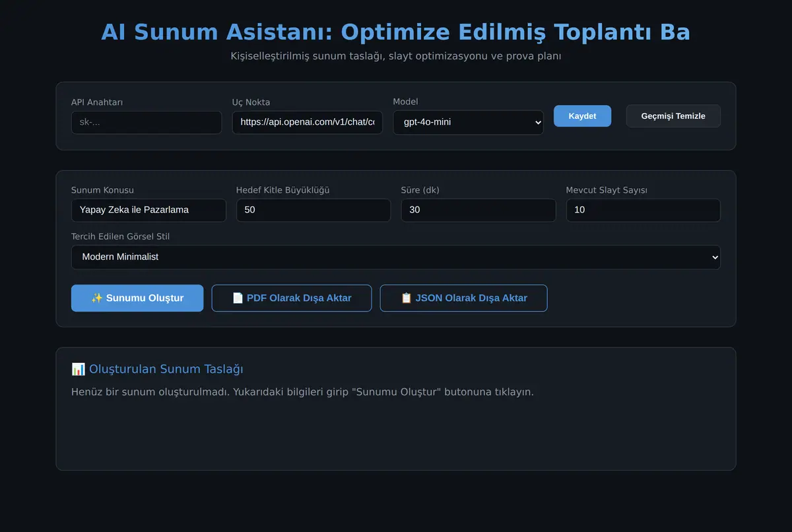Click the API Anahtarı label
The image size is (792, 532).
[x=97, y=102]
